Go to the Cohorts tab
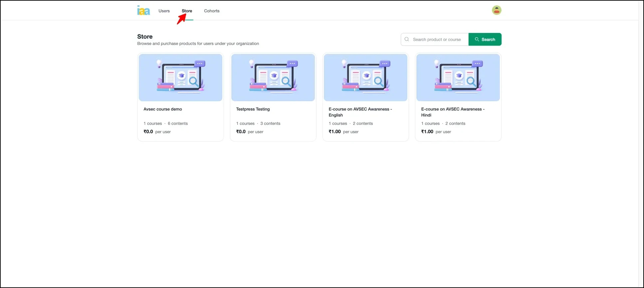This screenshot has width=644, height=288. 212,11
